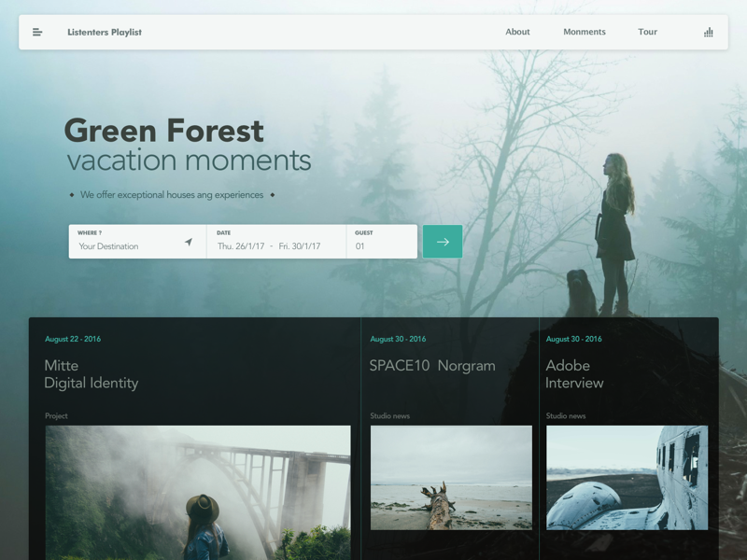Screen dimensions: 747x560
Task: Click the Studio news tag under SPACE10
Action: click(x=390, y=415)
